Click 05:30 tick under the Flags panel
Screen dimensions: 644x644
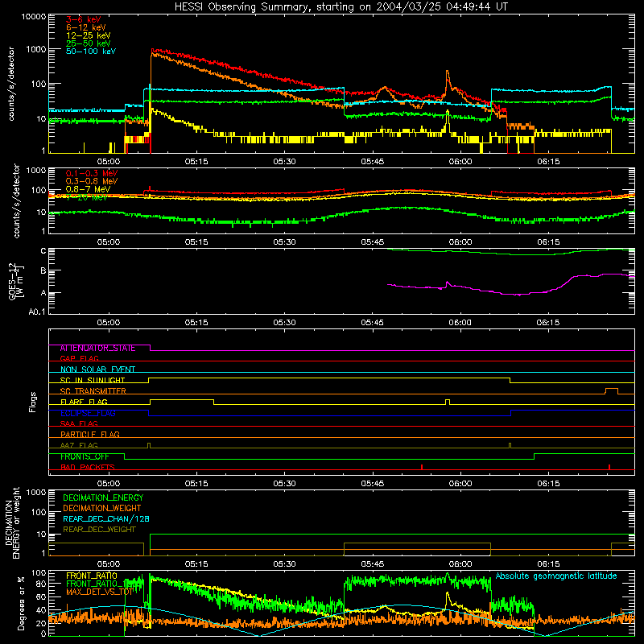284,484
